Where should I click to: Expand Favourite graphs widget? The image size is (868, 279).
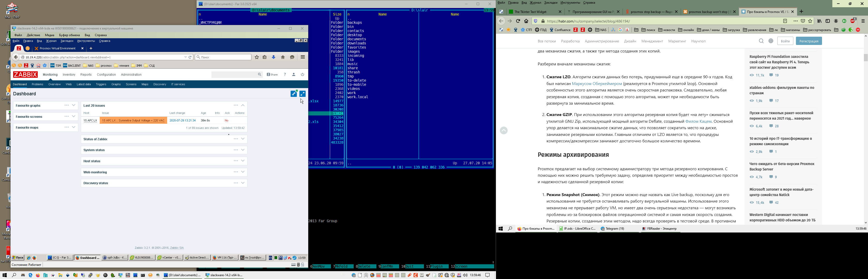[74, 105]
